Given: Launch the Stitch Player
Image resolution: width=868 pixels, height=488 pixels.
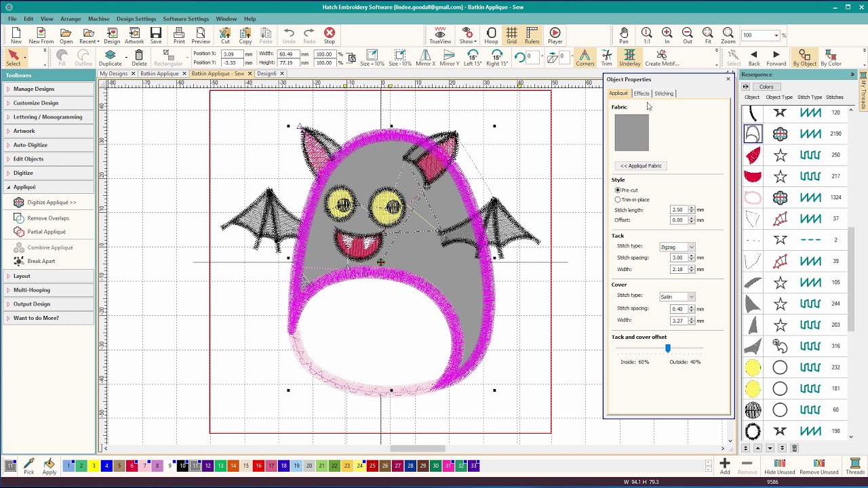Looking at the screenshot, I should click(x=555, y=36).
